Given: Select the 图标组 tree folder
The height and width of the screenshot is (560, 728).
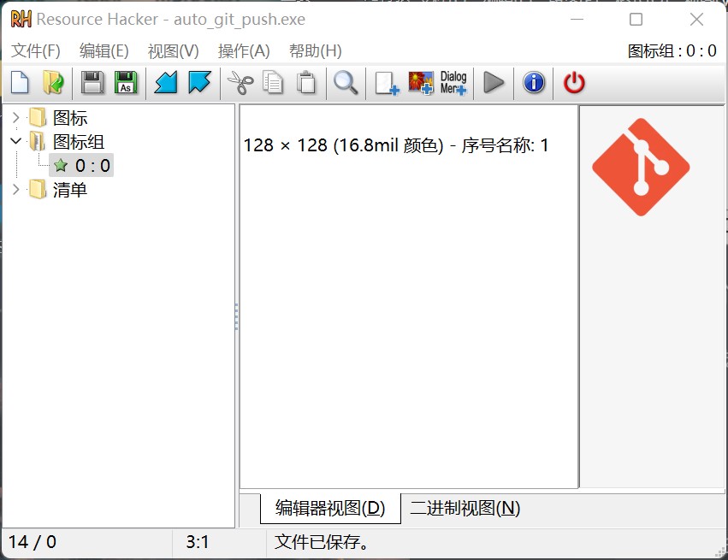Looking at the screenshot, I should [79, 142].
